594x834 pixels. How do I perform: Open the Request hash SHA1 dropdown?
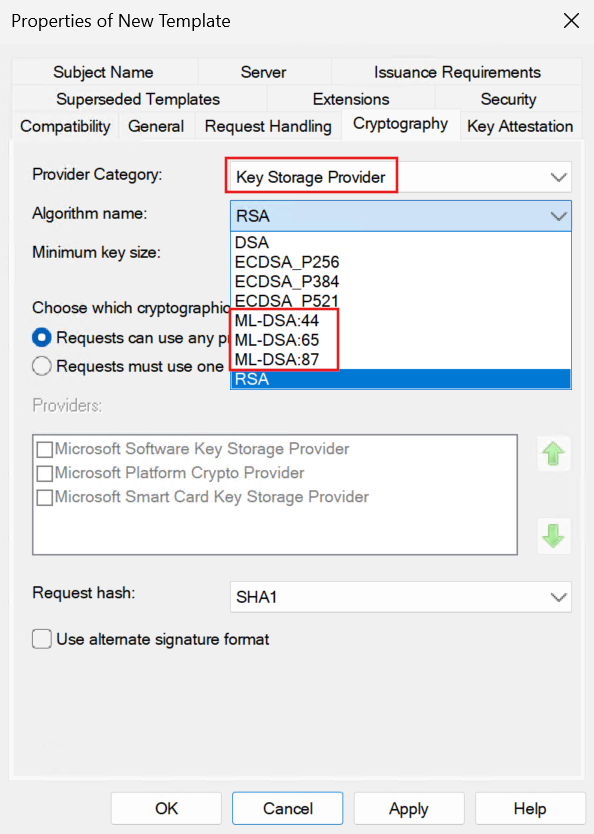pyautogui.click(x=400, y=597)
